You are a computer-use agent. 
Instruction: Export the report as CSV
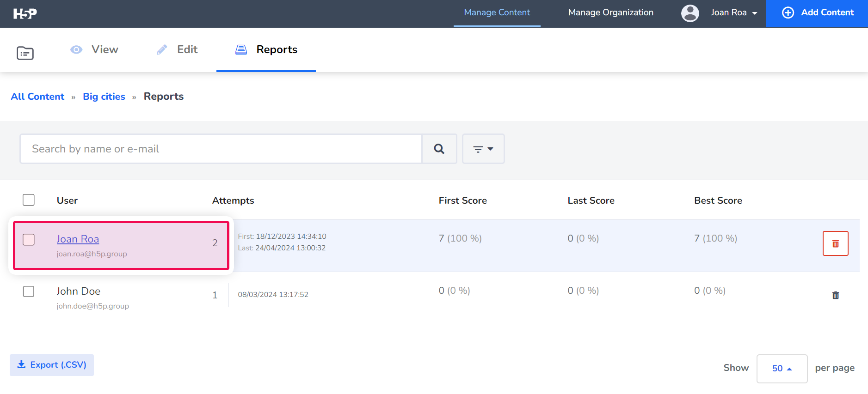[52, 365]
